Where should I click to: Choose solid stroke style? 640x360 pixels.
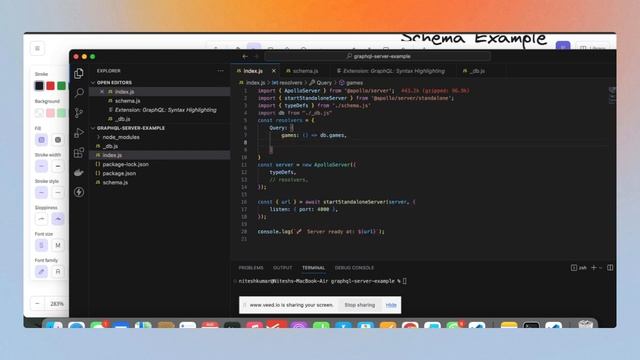pos(41,193)
